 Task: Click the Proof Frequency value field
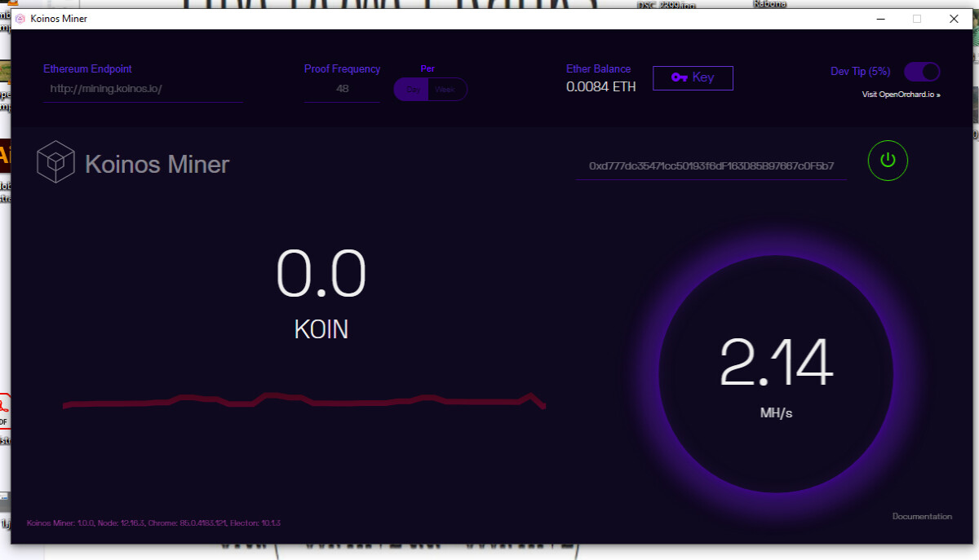(342, 89)
